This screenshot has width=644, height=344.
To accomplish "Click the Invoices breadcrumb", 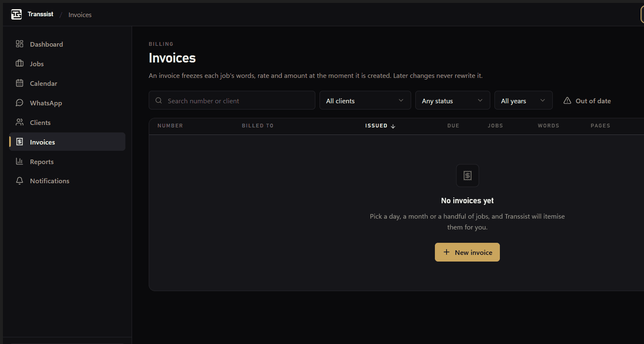I will point(80,15).
